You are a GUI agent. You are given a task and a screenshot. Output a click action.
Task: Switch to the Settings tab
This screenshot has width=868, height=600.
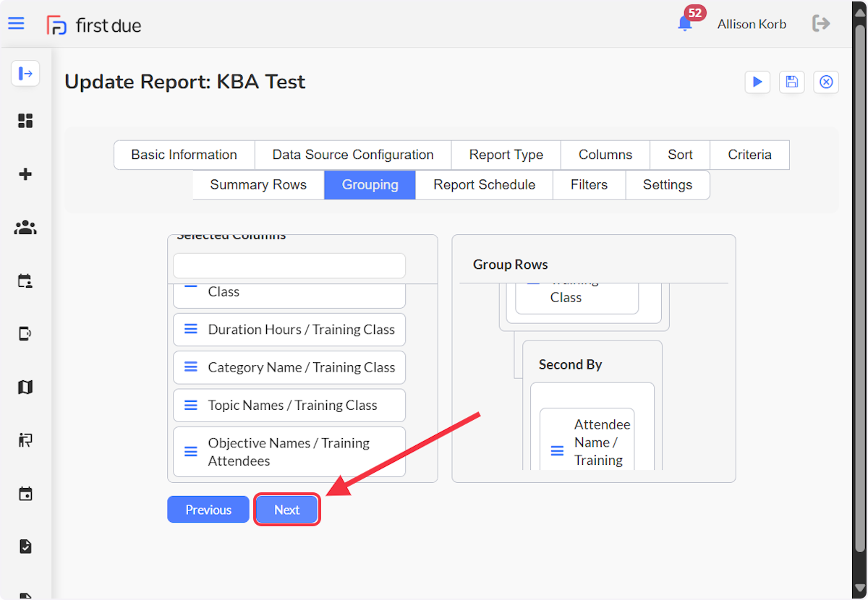tap(668, 185)
